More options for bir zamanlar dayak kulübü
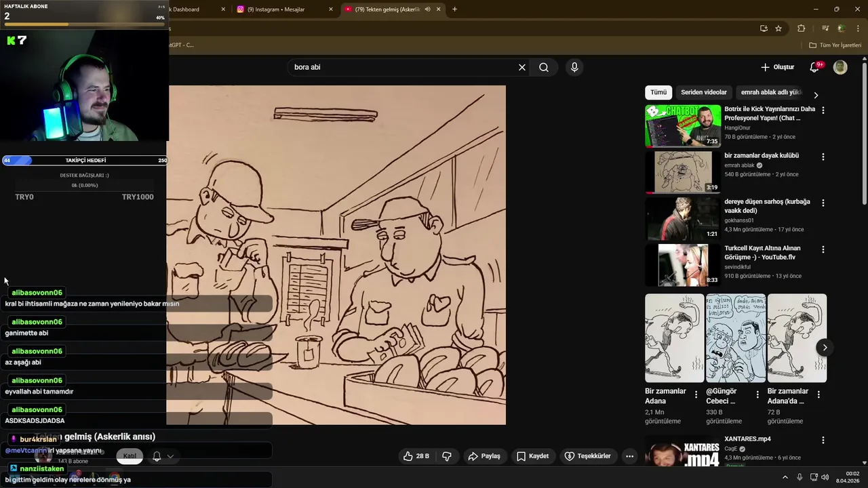This screenshot has width=868, height=488. (x=823, y=157)
